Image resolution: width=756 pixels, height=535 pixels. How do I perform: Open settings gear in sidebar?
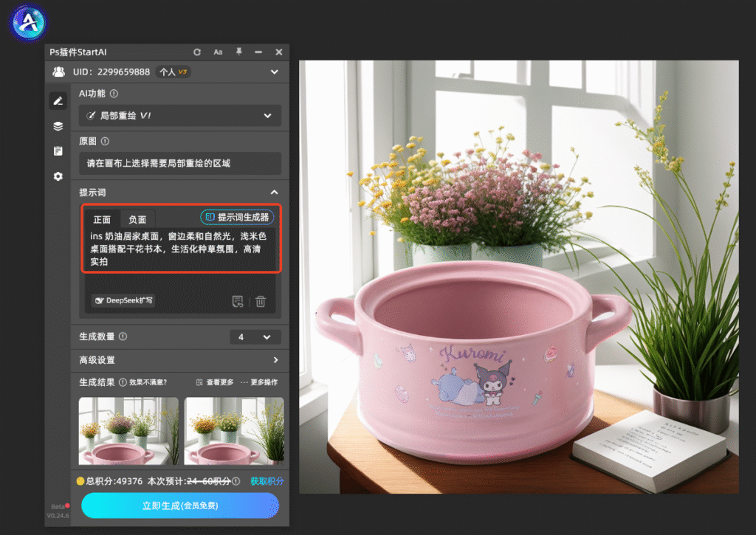click(58, 176)
